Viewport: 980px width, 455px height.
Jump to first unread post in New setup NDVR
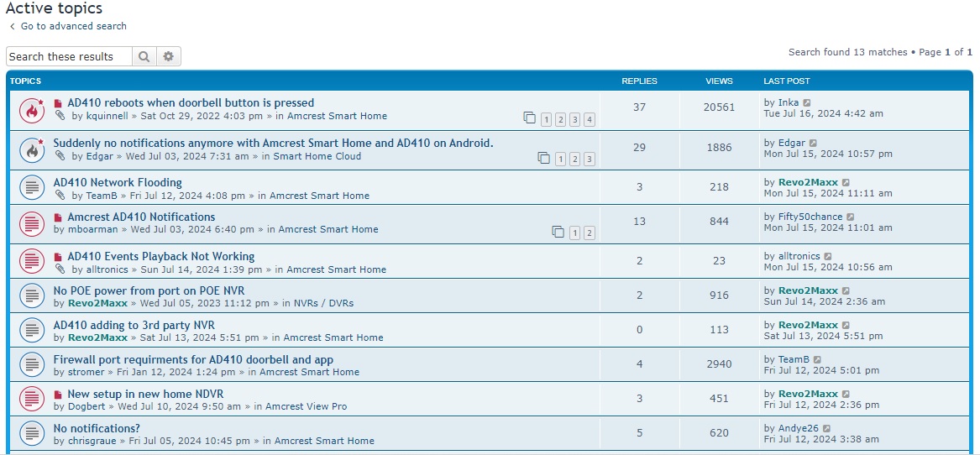(58, 395)
